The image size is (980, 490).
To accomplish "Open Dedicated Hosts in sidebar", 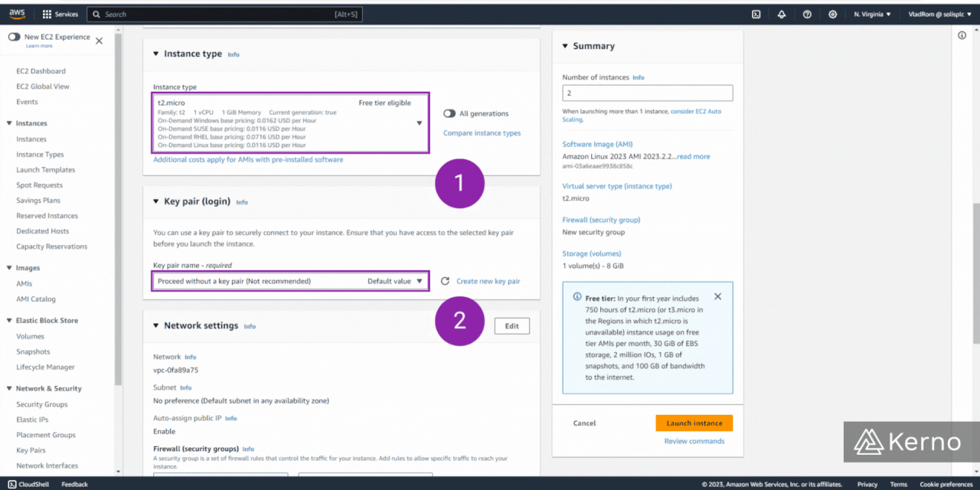I will click(43, 231).
